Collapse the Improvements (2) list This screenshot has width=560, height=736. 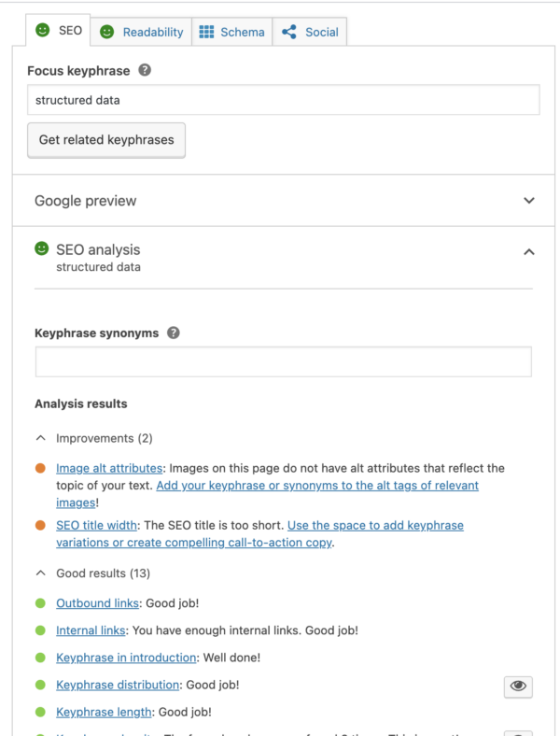click(x=40, y=438)
